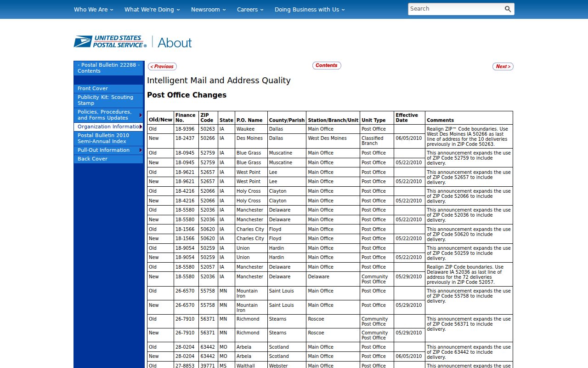This screenshot has width=588, height=368.
Task: Open the Contents button
Action: [x=327, y=65]
